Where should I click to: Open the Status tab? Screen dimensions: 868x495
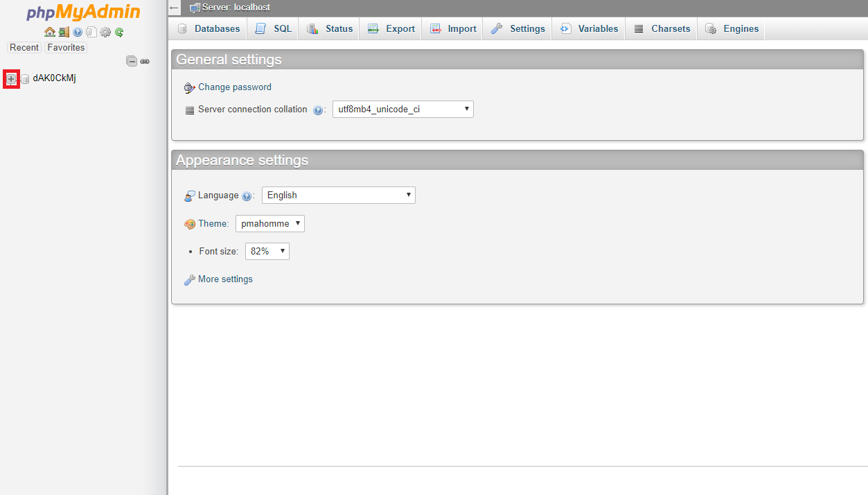[x=330, y=29]
